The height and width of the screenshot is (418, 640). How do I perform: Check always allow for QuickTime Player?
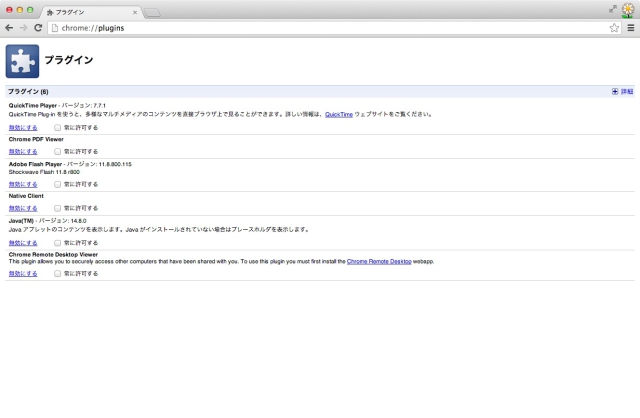pos(58,128)
